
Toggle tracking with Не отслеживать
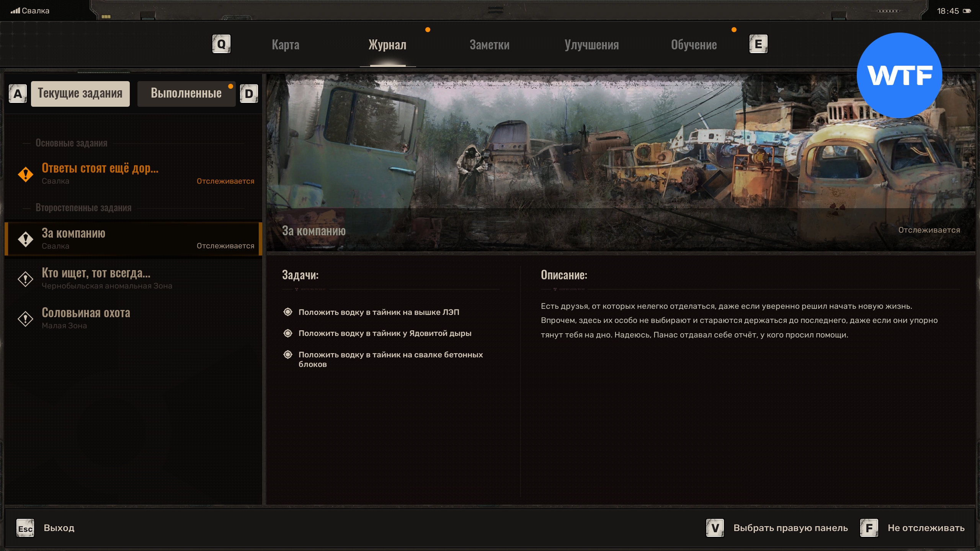click(x=926, y=528)
